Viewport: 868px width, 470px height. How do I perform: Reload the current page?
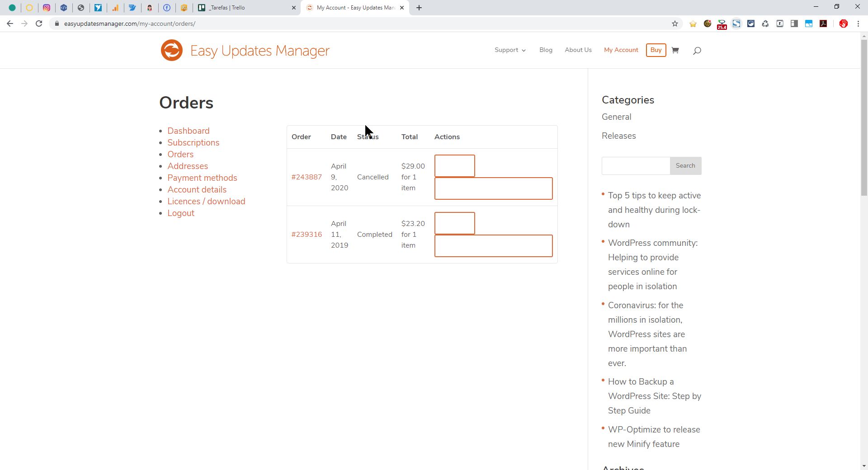pyautogui.click(x=39, y=23)
